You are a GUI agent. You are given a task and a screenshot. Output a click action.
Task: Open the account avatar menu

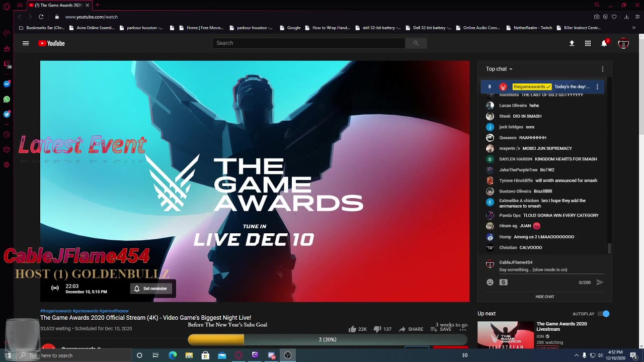click(623, 43)
